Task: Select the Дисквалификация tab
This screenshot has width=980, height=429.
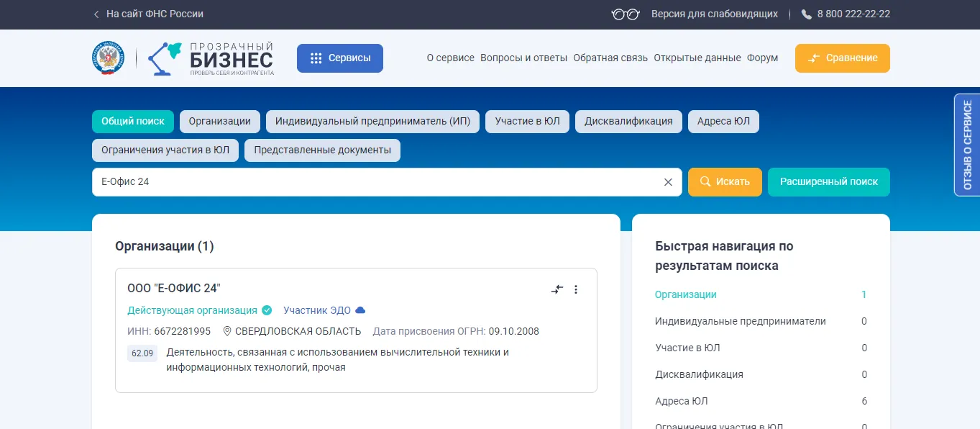Action: 628,122
